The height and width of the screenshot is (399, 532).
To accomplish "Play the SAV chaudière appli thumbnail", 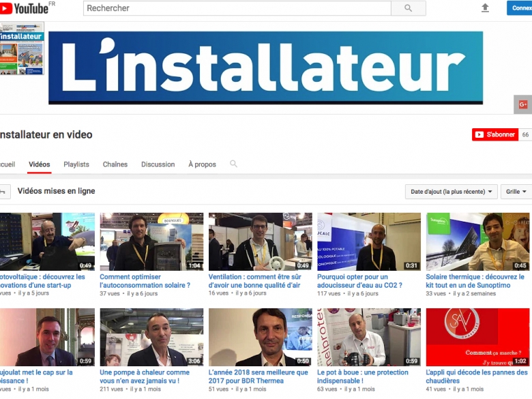I will (x=477, y=337).
